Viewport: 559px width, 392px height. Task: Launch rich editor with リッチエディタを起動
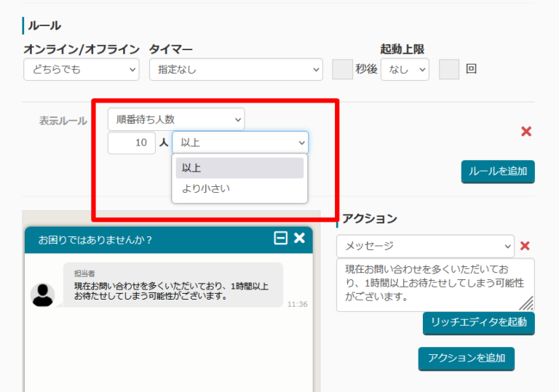(x=478, y=321)
